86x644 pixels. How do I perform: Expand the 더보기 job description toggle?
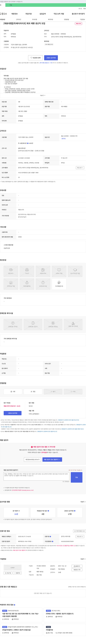click(43, 95)
